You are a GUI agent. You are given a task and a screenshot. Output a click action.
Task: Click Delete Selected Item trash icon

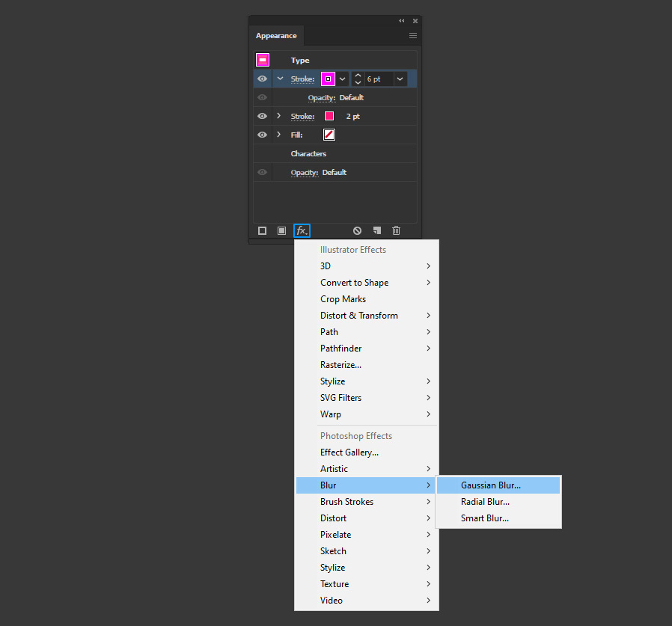(397, 231)
